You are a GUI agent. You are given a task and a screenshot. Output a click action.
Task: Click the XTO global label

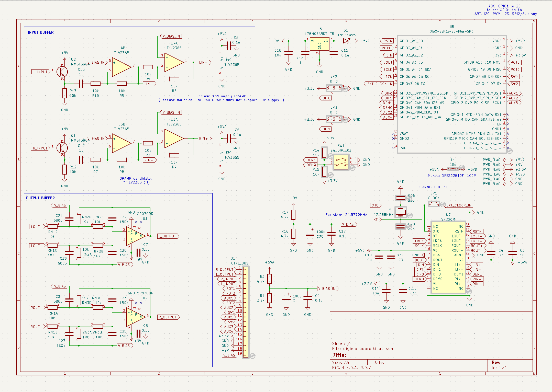[376, 205]
